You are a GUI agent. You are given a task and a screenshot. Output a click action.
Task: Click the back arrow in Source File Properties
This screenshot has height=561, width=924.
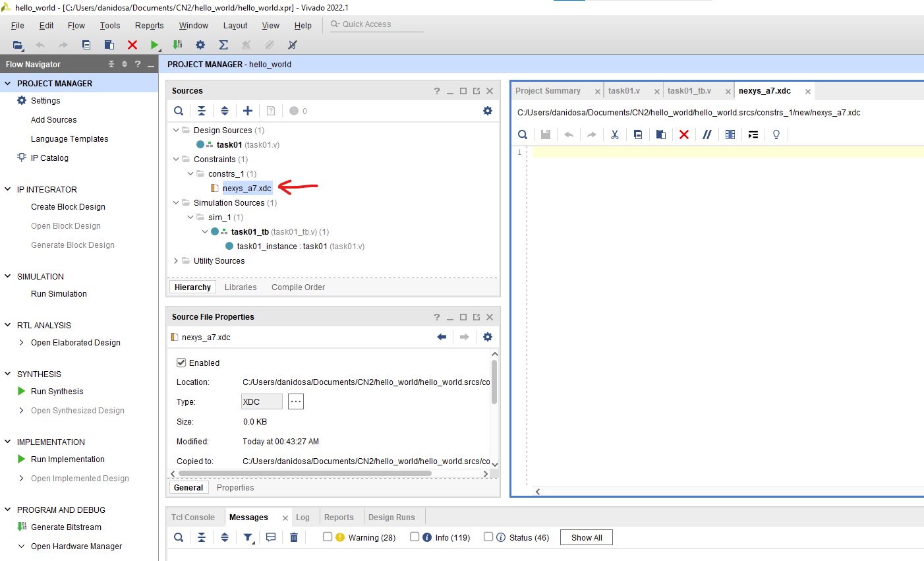point(442,337)
